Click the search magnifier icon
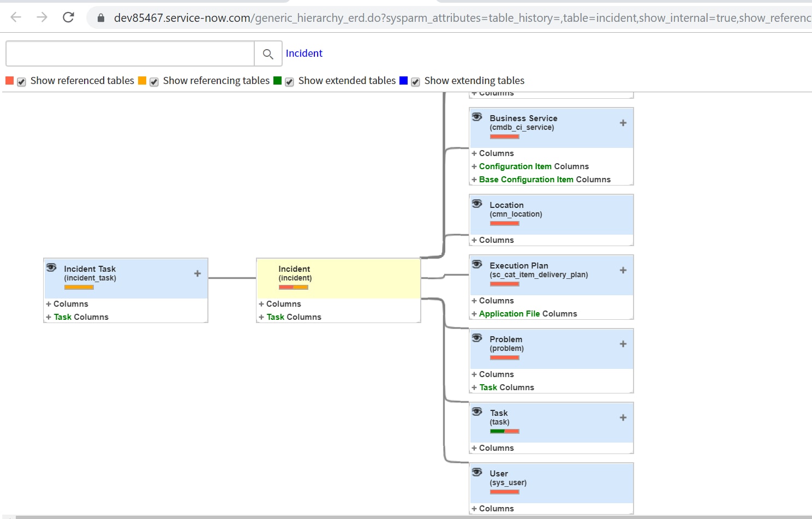812x519 pixels. tap(268, 53)
